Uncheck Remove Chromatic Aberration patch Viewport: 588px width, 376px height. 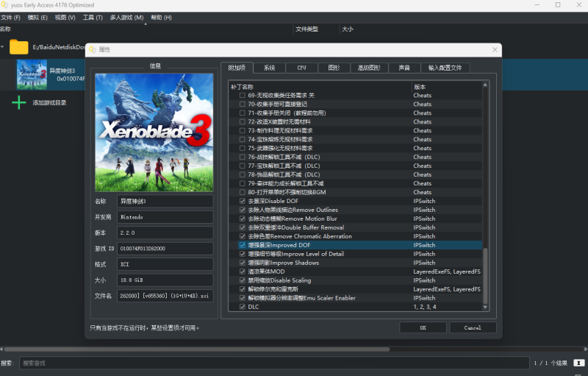click(x=243, y=236)
